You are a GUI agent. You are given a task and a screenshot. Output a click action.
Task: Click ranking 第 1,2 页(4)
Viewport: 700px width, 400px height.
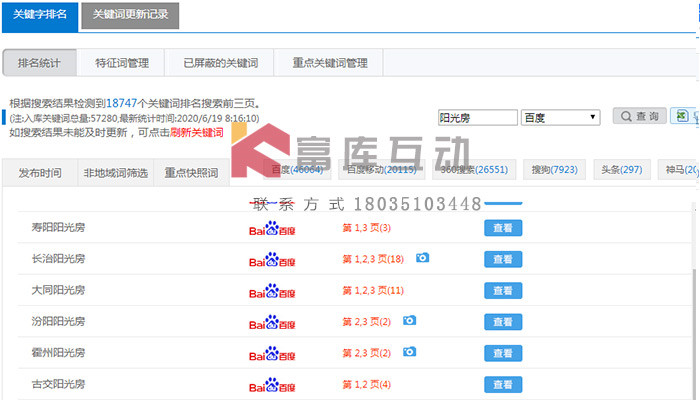coord(367,384)
